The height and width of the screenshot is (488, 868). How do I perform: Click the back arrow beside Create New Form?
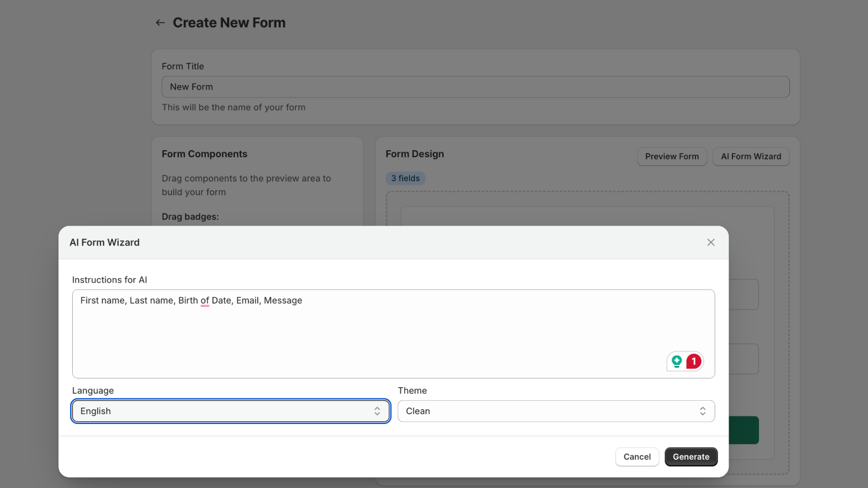160,23
